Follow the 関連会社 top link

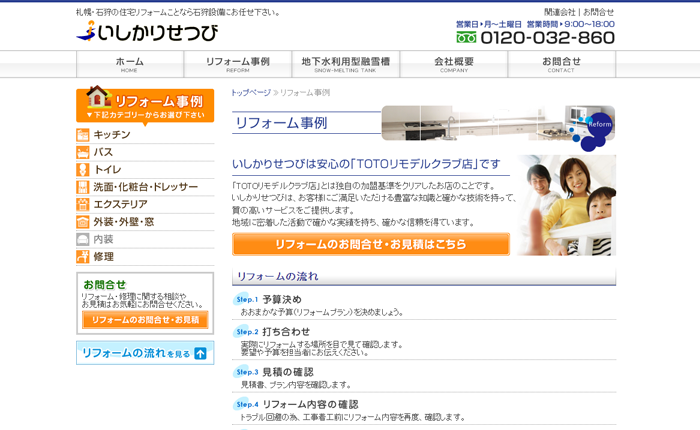[559, 12]
